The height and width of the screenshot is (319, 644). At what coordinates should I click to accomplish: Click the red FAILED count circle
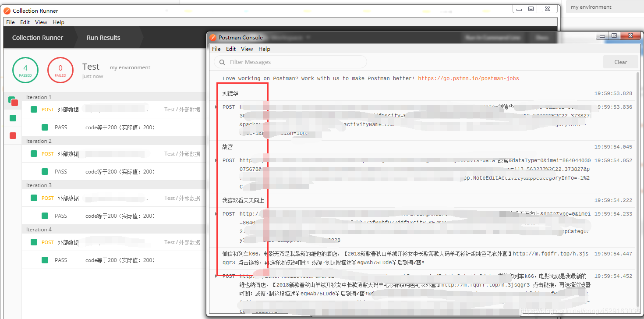60,71
